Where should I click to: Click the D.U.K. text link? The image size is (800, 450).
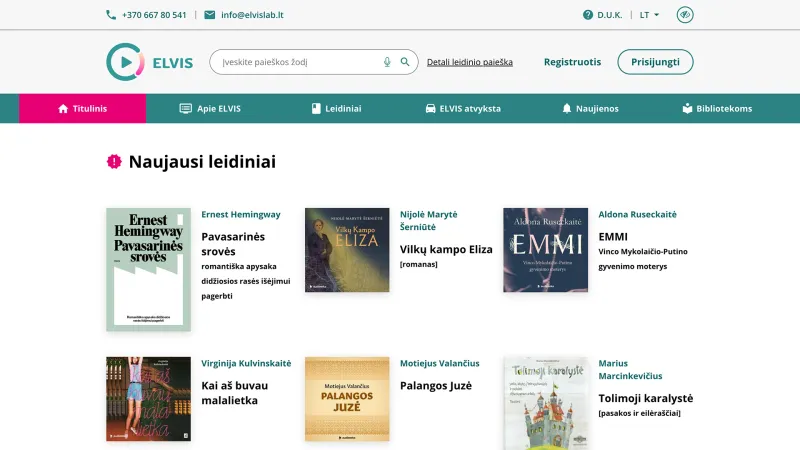pyautogui.click(x=610, y=15)
